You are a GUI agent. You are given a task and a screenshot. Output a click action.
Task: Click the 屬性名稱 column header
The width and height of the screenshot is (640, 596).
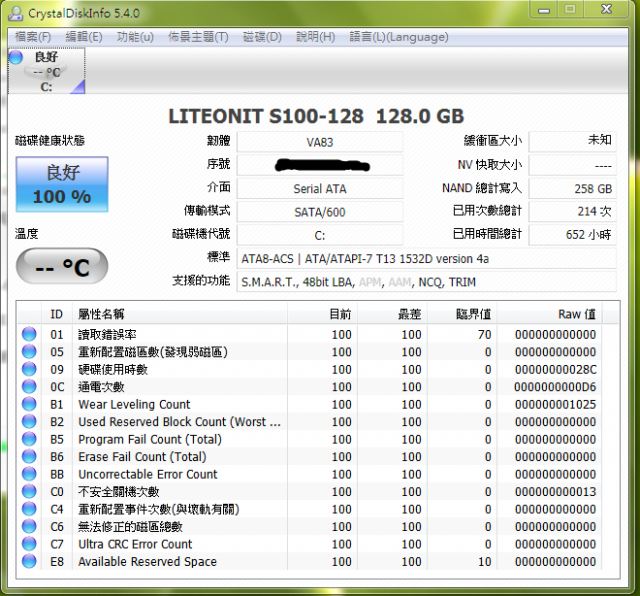point(180,314)
